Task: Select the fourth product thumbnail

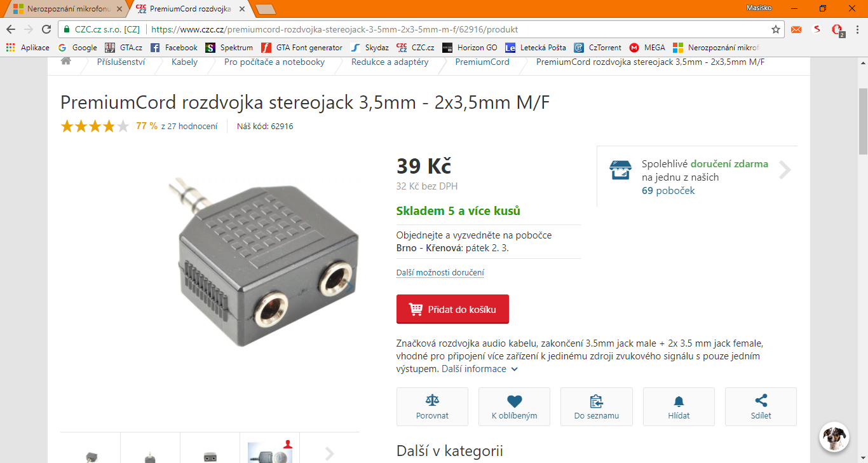Action: coord(269,450)
